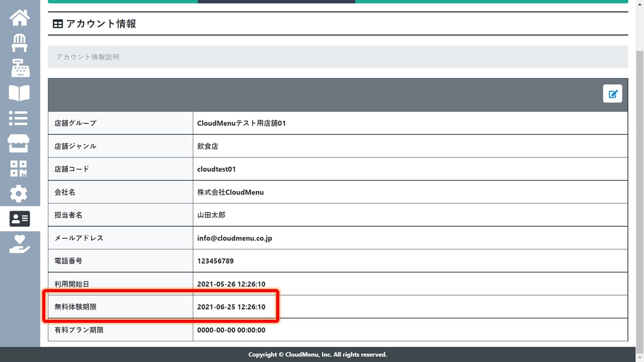Select the 会社名 label cell

pos(121,192)
